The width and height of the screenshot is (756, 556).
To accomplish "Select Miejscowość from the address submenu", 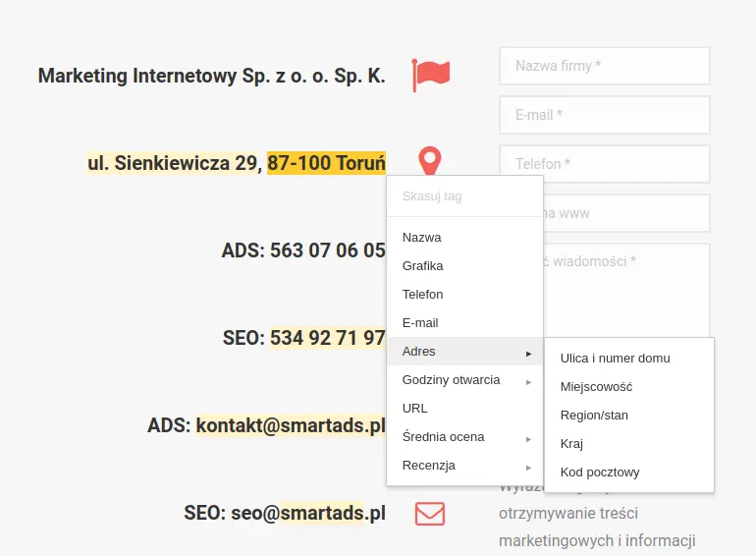I will point(596,387).
